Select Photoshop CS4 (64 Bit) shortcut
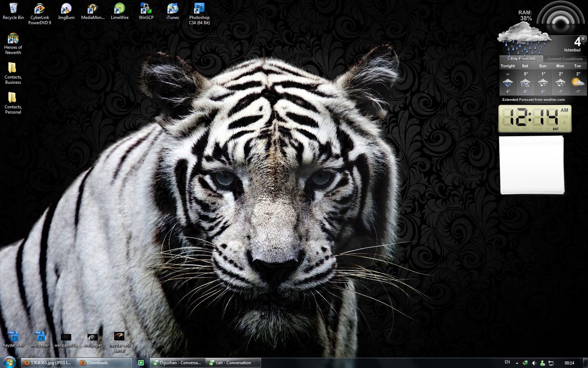This screenshot has width=588, height=368. point(199,9)
